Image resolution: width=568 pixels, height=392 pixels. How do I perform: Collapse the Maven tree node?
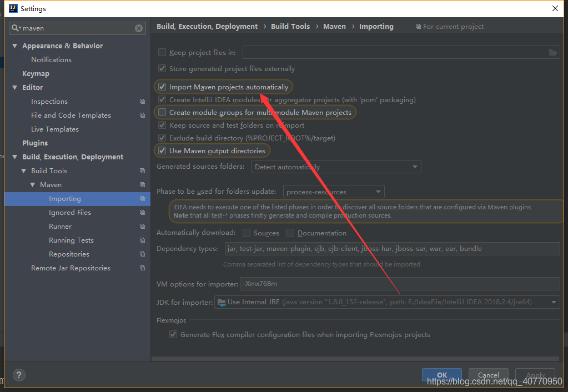(33, 185)
